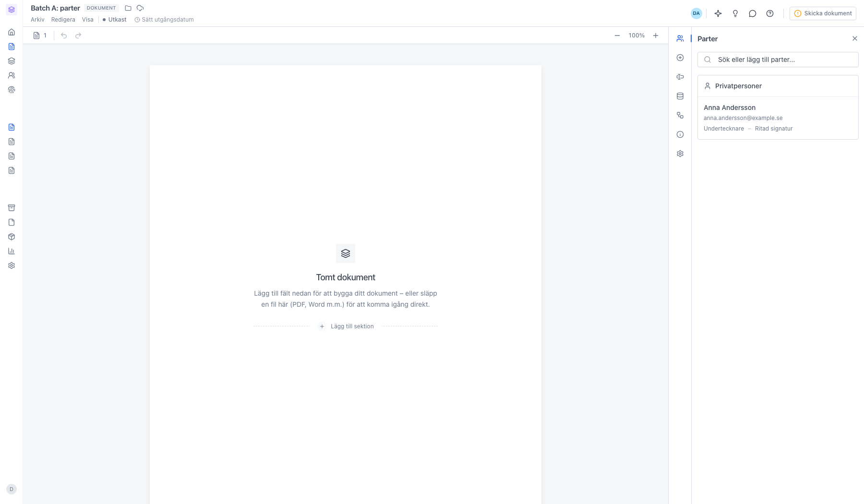
Task: Click the folder icon beside document title
Action: [x=128, y=8]
